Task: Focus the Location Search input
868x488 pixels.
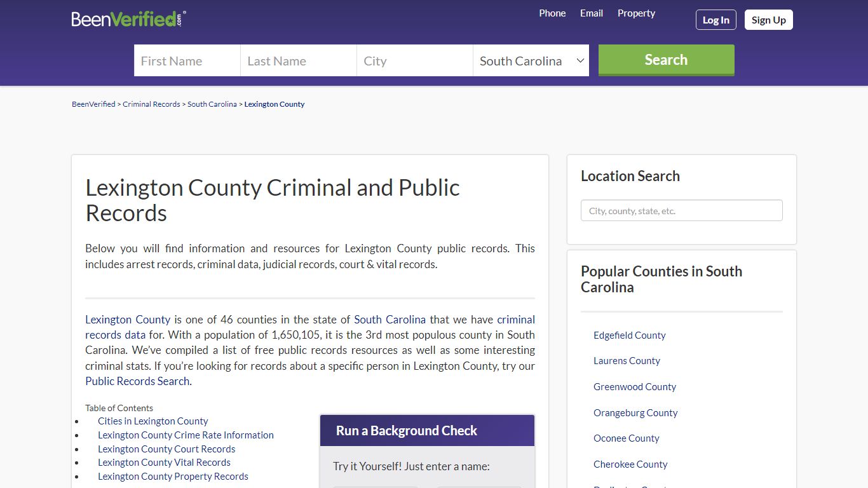Action: coord(682,211)
